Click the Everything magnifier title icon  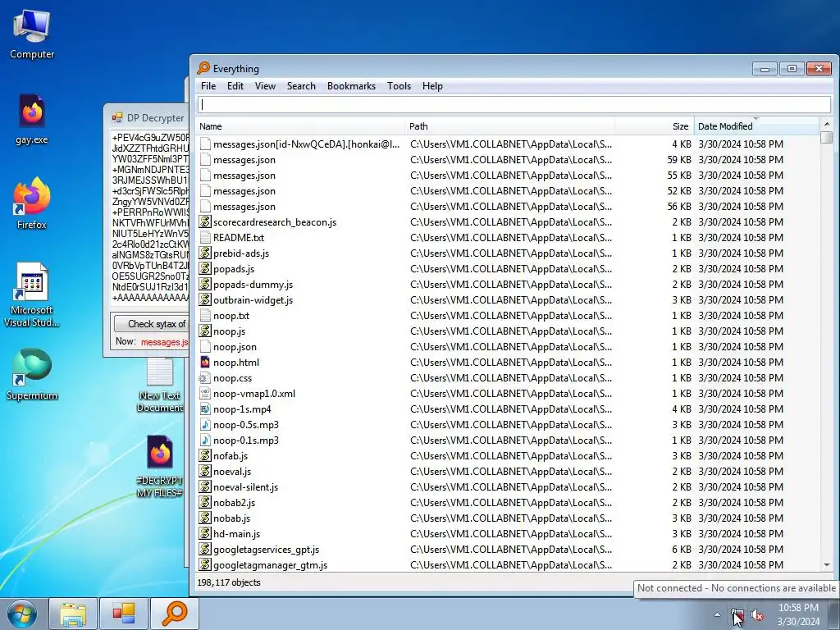point(203,68)
